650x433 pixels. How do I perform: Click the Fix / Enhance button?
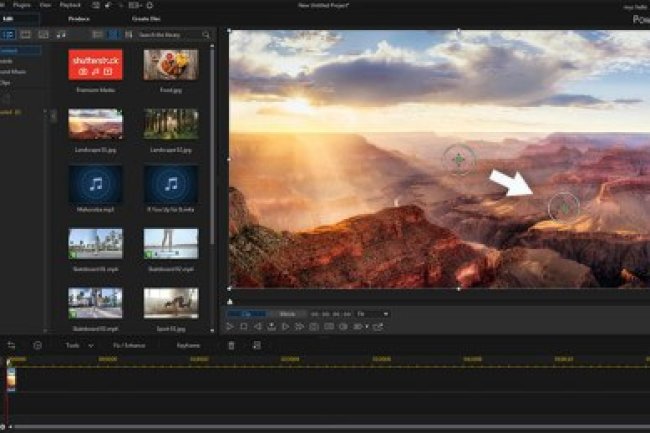pyautogui.click(x=129, y=345)
